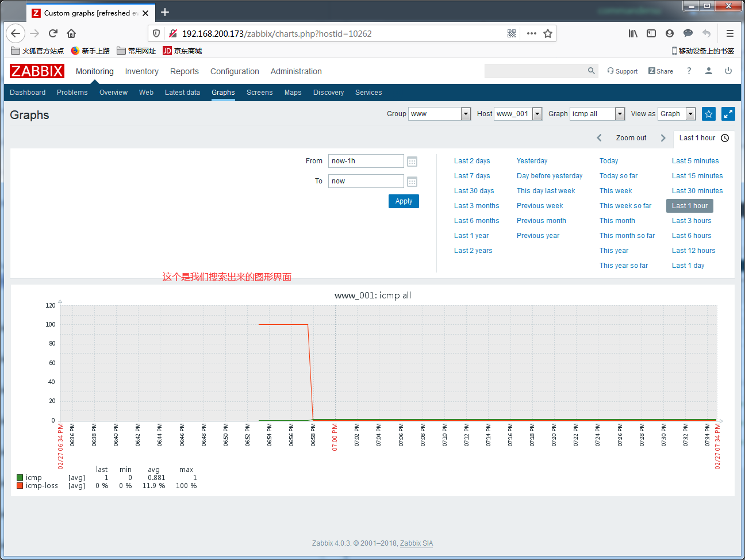Viewport: 745px width, 560px height.
Task: Sign out using the power icon
Action: pos(728,71)
